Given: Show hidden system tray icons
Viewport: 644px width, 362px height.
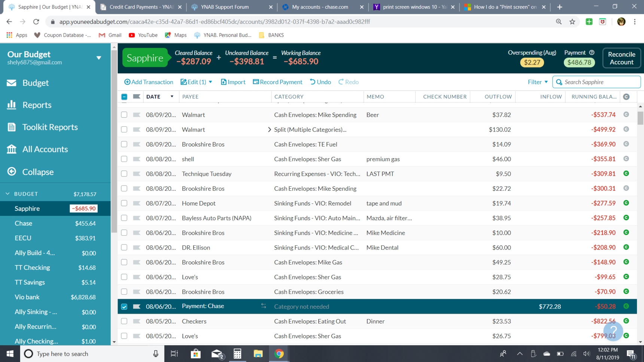Looking at the screenshot, I should [520, 354].
